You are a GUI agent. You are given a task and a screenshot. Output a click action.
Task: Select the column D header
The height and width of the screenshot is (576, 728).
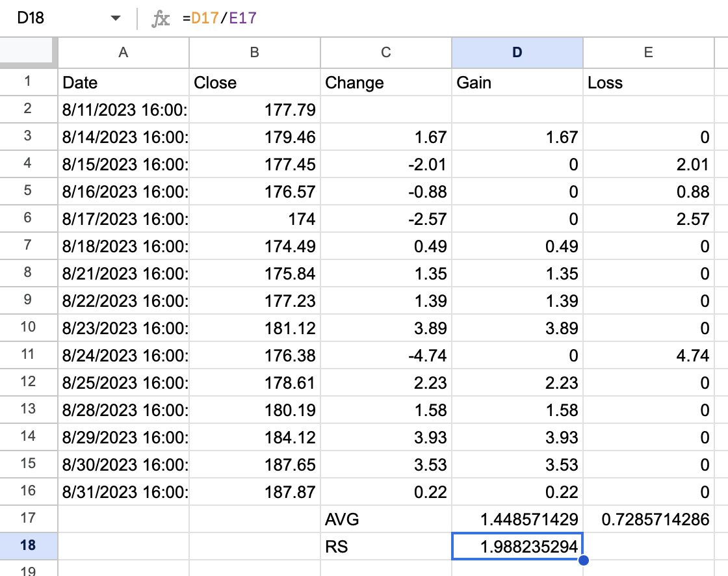click(517, 53)
